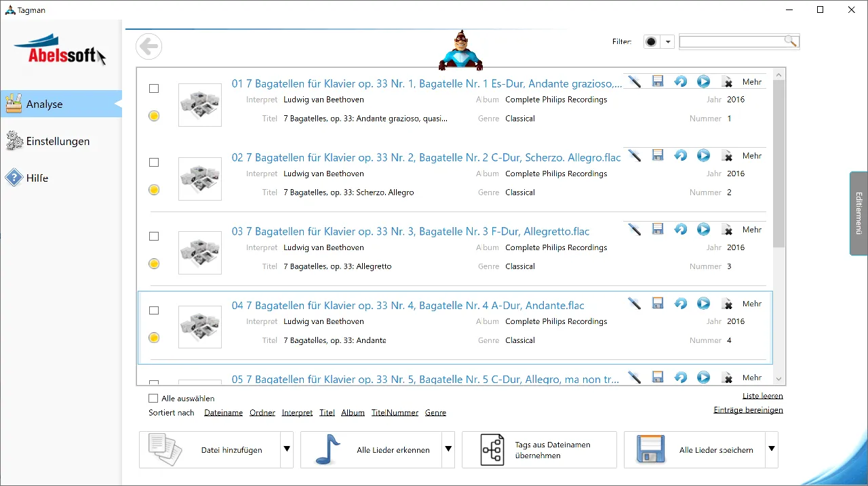This screenshot has width=868, height=486.
Task: Click the edit wand icon for track 01
Action: pos(634,81)
